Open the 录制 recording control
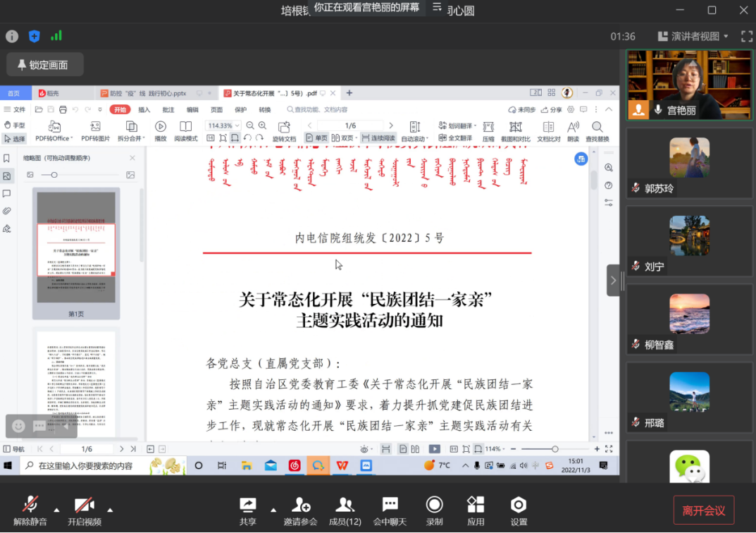 434,509
